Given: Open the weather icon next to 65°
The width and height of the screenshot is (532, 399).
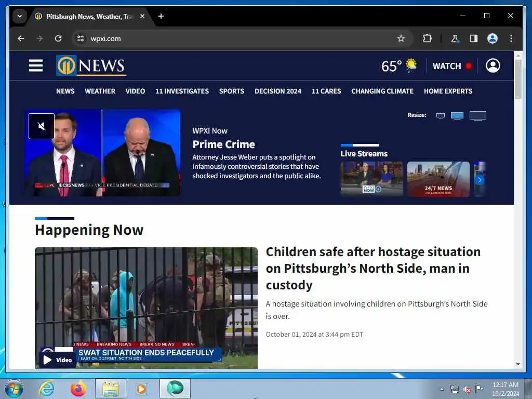Looking at the screenshot, I should [x=411, y=65].
